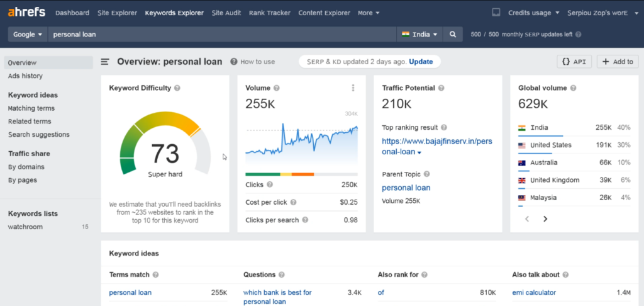Open emi calculator keyword link
The image size is (644, 306).
tap(534, 293)
